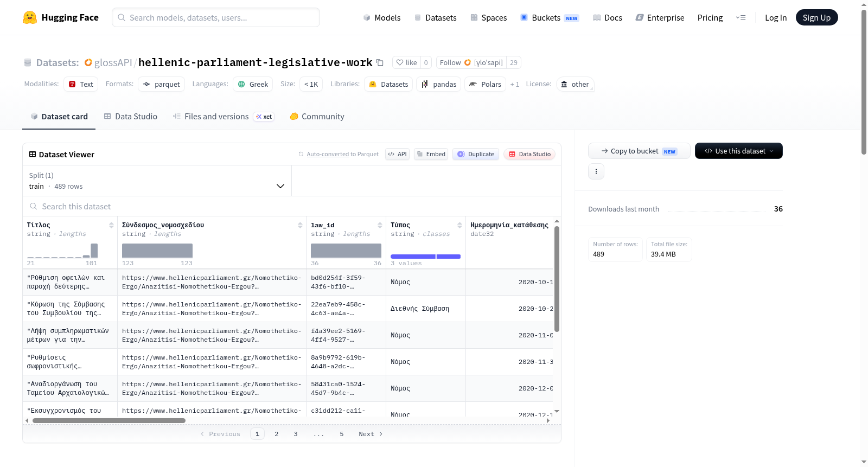
Task: Open the more options vertical dots button
Action: point(596,171)
